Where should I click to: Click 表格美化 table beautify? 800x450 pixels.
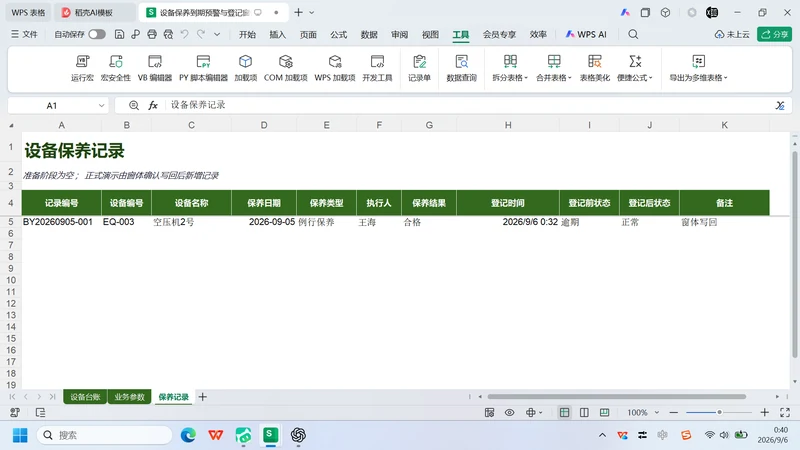tap(594, 68)
